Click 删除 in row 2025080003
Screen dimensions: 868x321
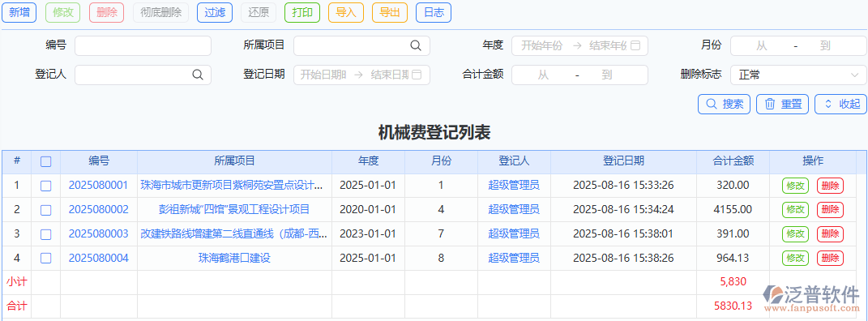830,234
